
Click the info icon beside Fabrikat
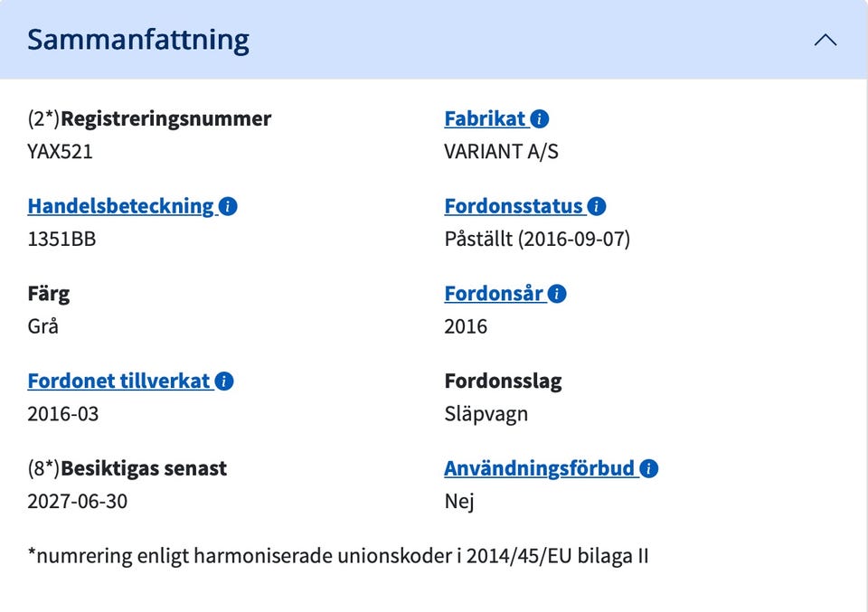(x=540, y=119)
